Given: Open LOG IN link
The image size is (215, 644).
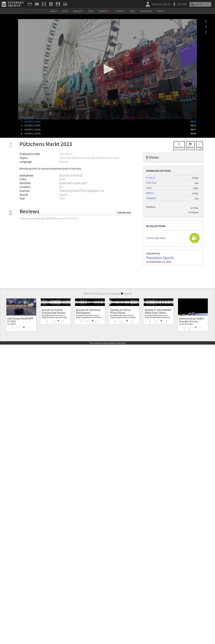Looking at the screenshot, I should pos(166,4).
